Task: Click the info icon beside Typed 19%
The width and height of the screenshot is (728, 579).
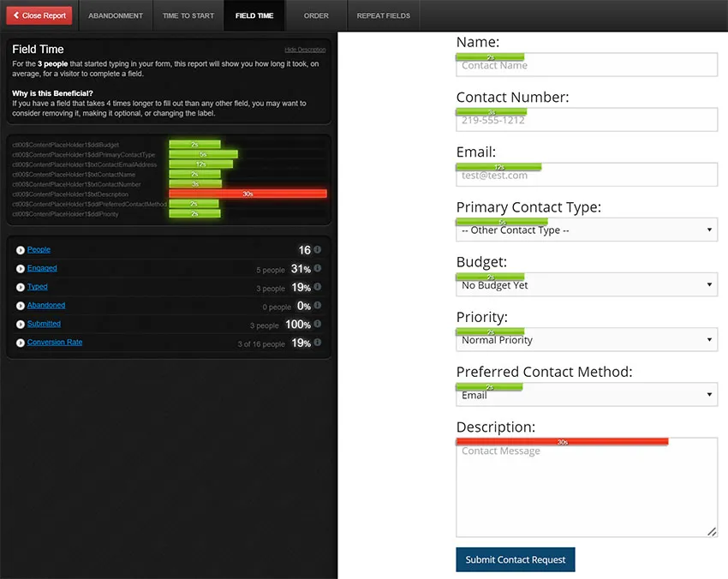Action: tap(318, 288)
